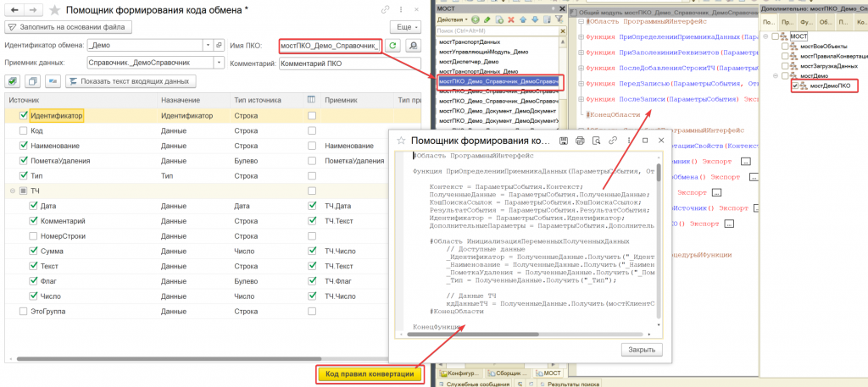Collapse the МОСТ root tree node

pos(765,36)
